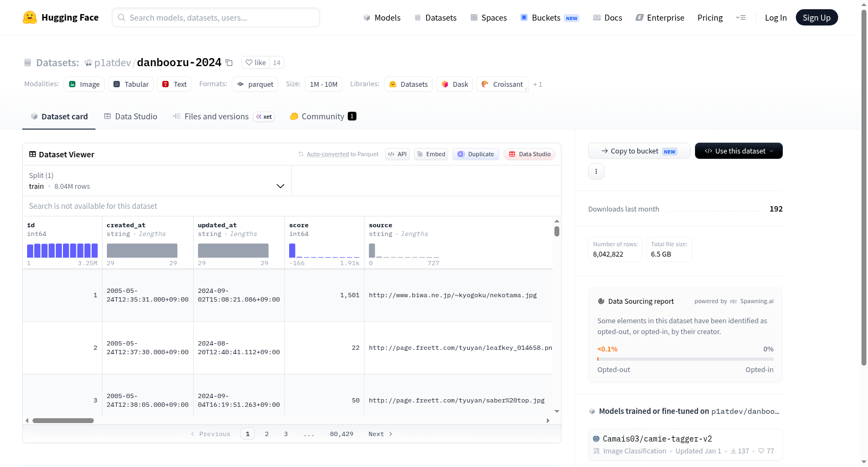
Task: Duplicate the dataset viewer
Action: click(476, 154)
